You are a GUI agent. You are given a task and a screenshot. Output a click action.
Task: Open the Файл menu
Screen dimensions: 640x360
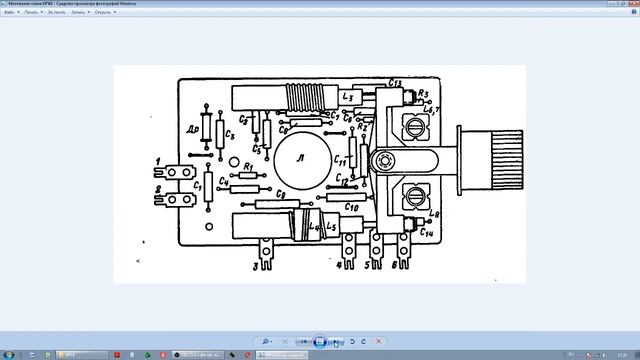(11, 12)
